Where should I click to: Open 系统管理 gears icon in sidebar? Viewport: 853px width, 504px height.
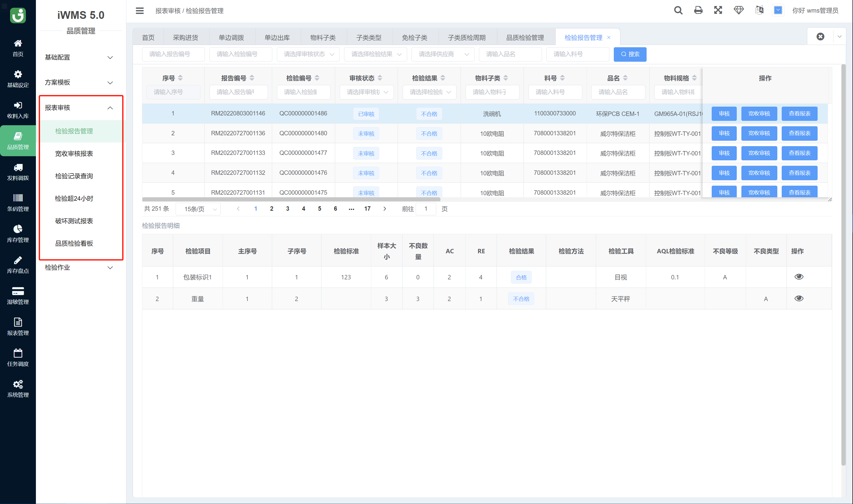18,384
